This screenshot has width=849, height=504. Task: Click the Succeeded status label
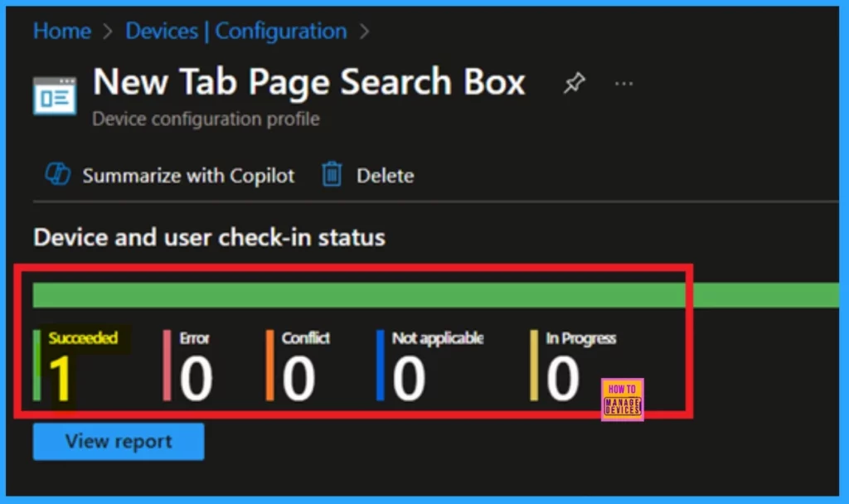(83, 338)
